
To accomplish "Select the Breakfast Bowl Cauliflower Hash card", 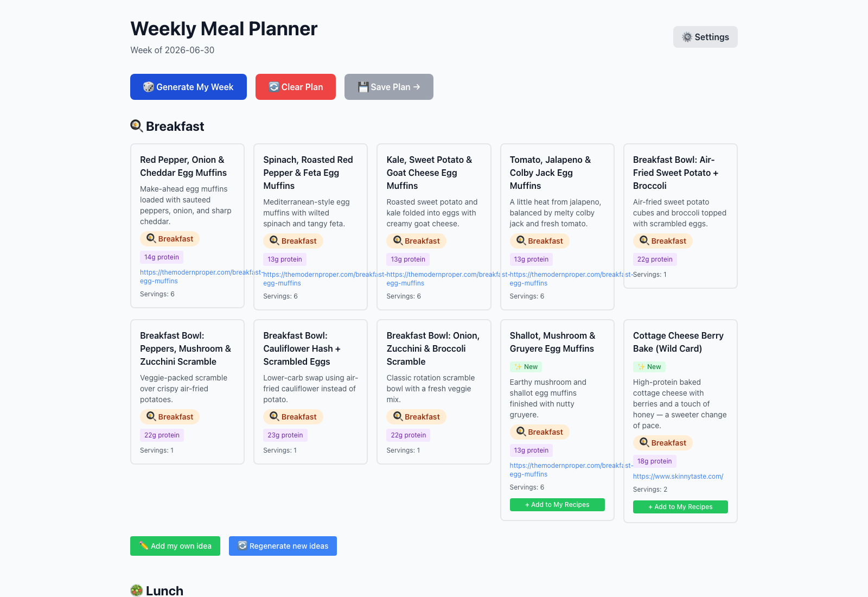I will pos(310,392).
